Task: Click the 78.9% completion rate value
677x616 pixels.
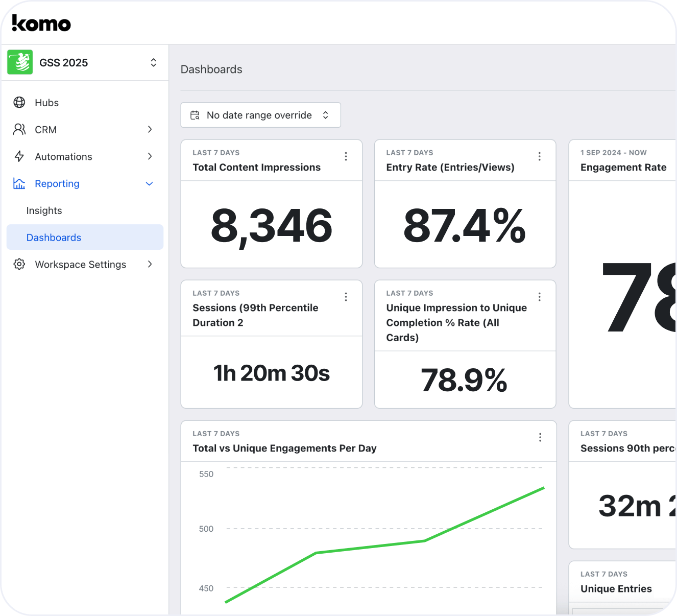Action: (x=464, y=381)
